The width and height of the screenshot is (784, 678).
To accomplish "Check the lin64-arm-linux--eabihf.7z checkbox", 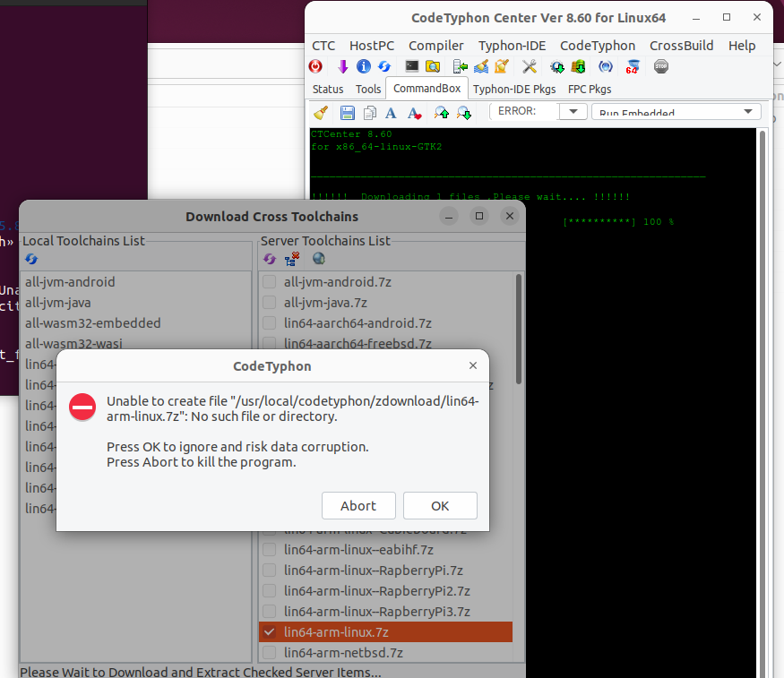I will [x=270, y=550].
